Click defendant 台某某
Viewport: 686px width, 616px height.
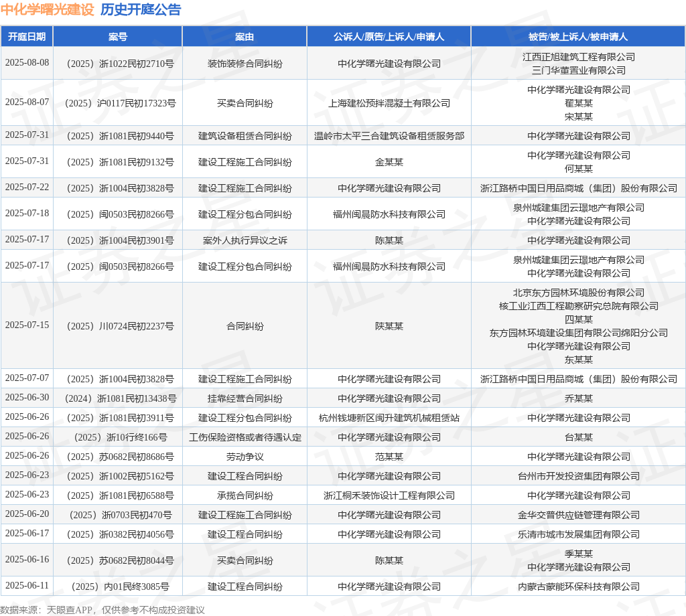coord(578,438)
